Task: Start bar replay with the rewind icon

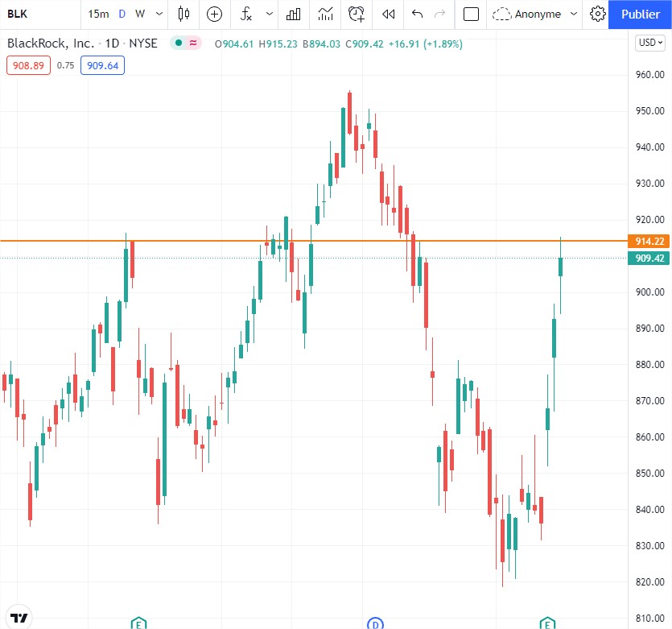Action: pyautogui.click(x=388, y=14)
